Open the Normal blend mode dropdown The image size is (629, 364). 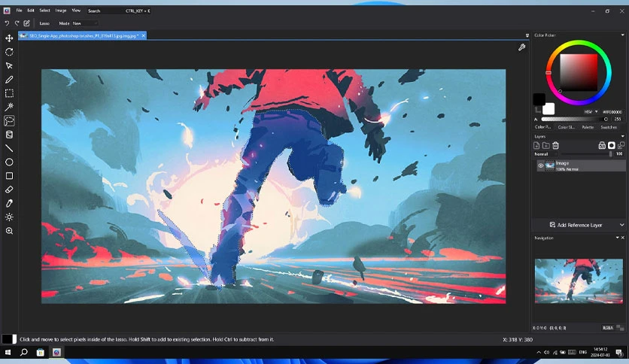click(546, 154)
